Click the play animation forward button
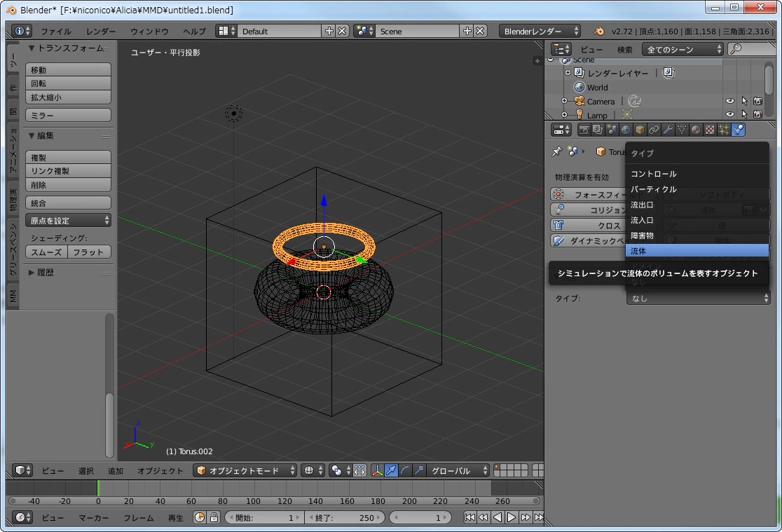Screen dimensions: 782x532 [512, 517]
